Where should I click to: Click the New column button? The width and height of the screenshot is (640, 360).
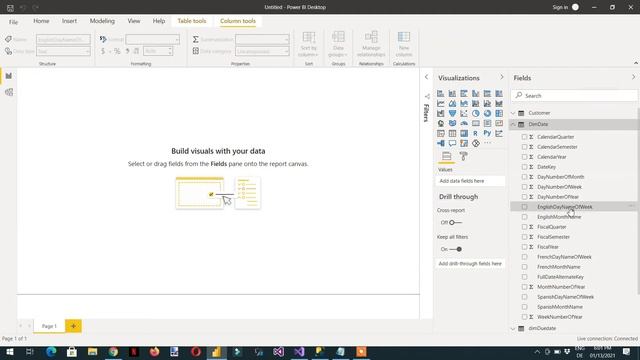pos(404,44)
